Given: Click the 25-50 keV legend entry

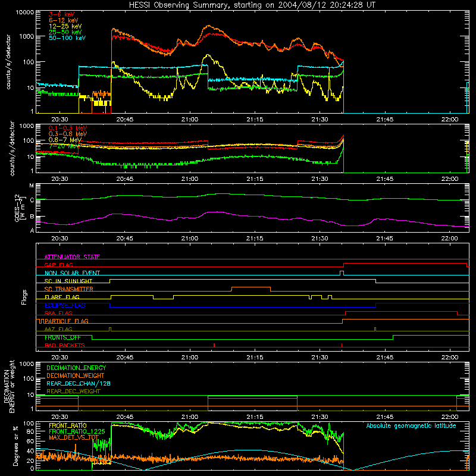Looking at the screenshot, I should [65, 32].
